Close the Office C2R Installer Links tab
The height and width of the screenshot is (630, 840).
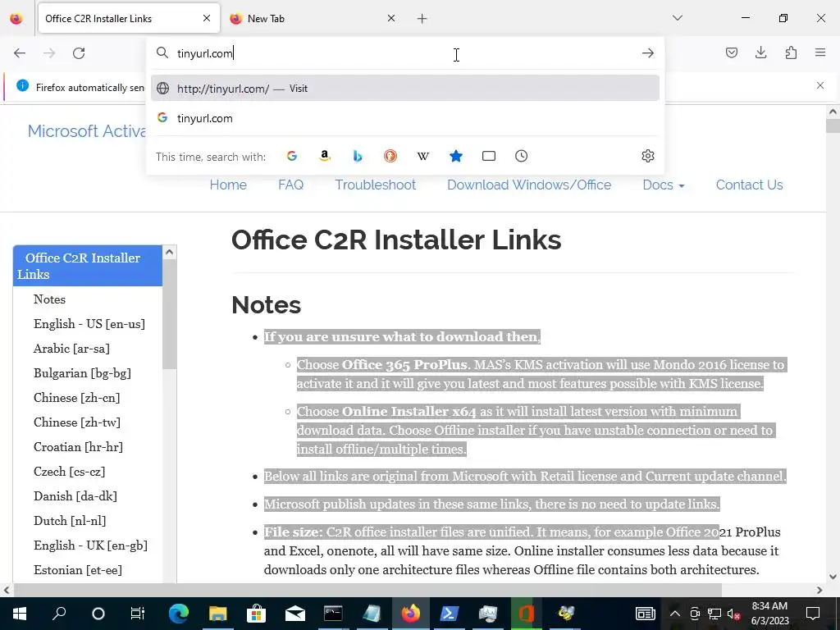[x=207, y=19]
